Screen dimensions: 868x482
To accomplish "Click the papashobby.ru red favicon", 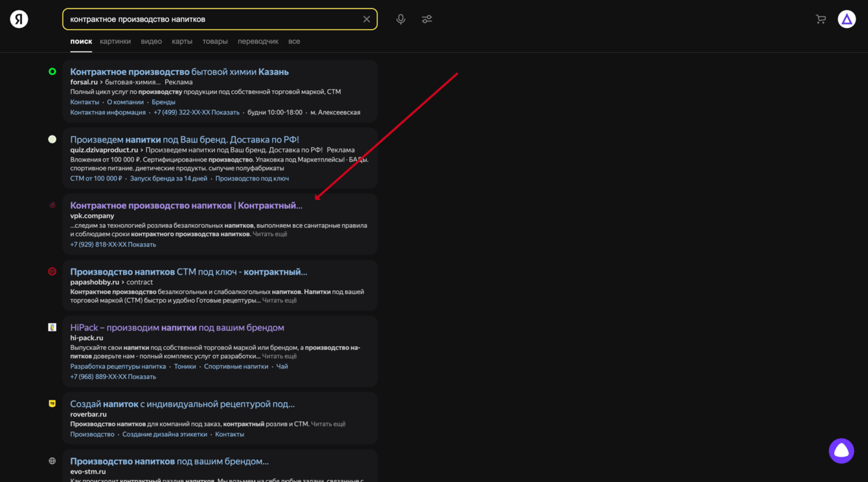I will tap(52, 271).
